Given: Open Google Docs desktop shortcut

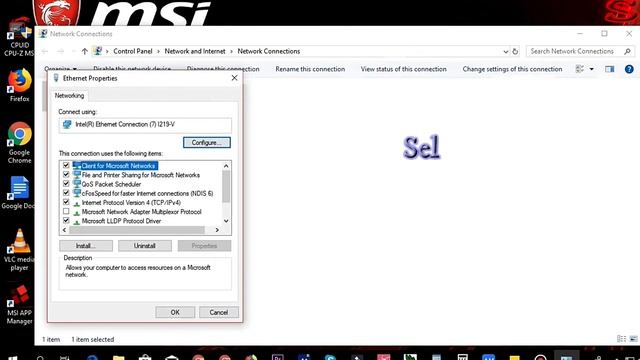Looking at the screenshot, I should click(19, 193).
